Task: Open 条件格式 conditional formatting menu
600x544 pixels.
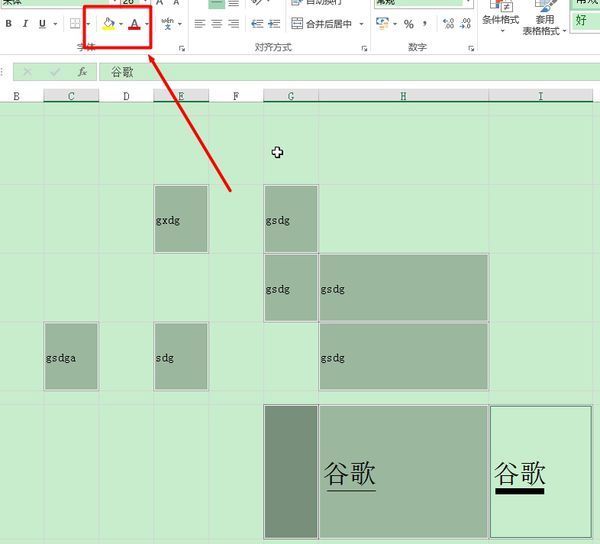Action: tap(501, 16)
